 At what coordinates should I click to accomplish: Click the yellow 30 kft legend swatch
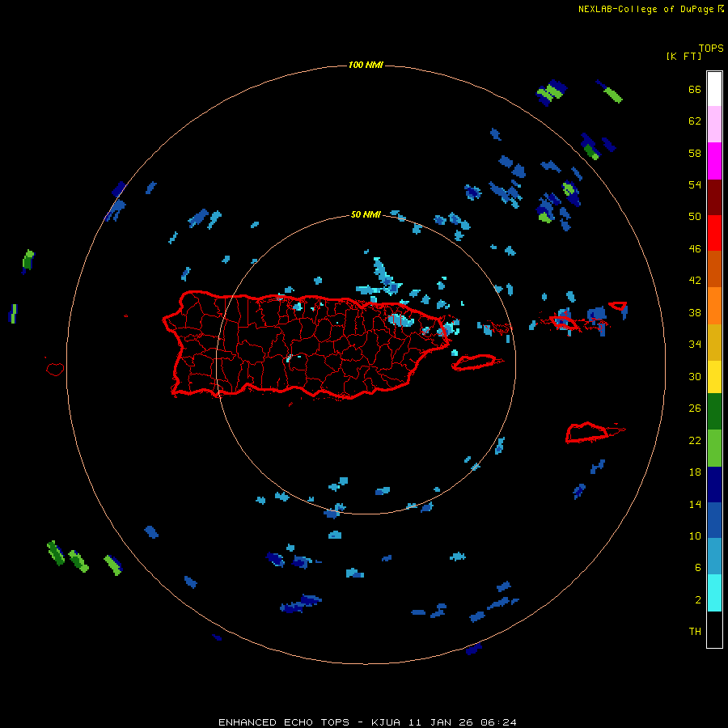pyautogui.click(x=714, y=377)
